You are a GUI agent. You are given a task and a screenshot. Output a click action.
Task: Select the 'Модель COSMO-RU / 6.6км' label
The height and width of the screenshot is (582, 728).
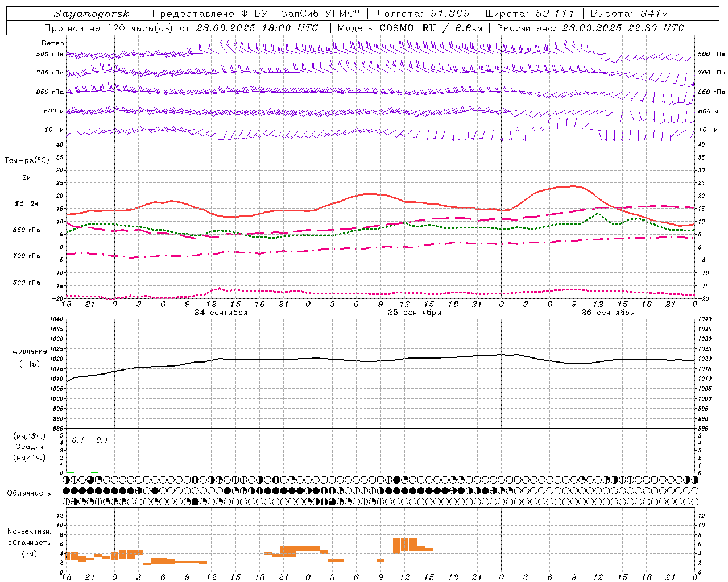click(x=410, y=28)
